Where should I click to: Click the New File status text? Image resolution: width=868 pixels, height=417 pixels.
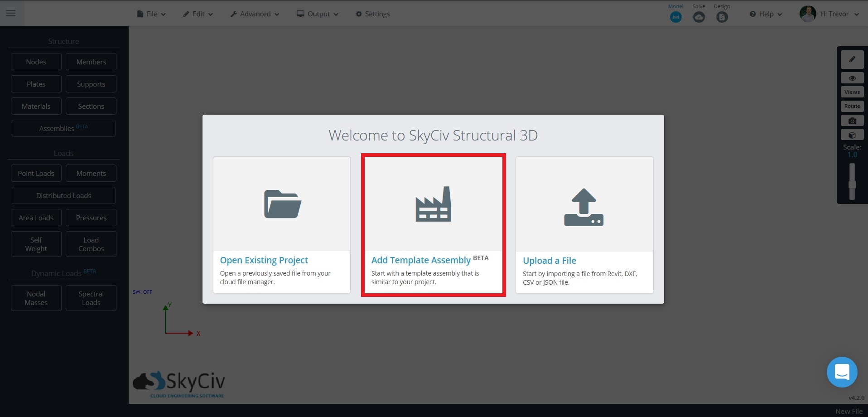click(x=849, y=412)
